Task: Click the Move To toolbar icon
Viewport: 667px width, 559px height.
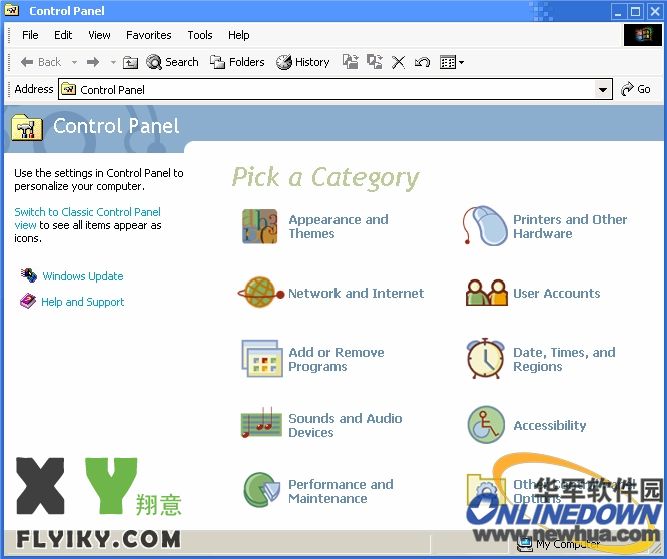Action: pyautogui.click(x=351, y=62)
